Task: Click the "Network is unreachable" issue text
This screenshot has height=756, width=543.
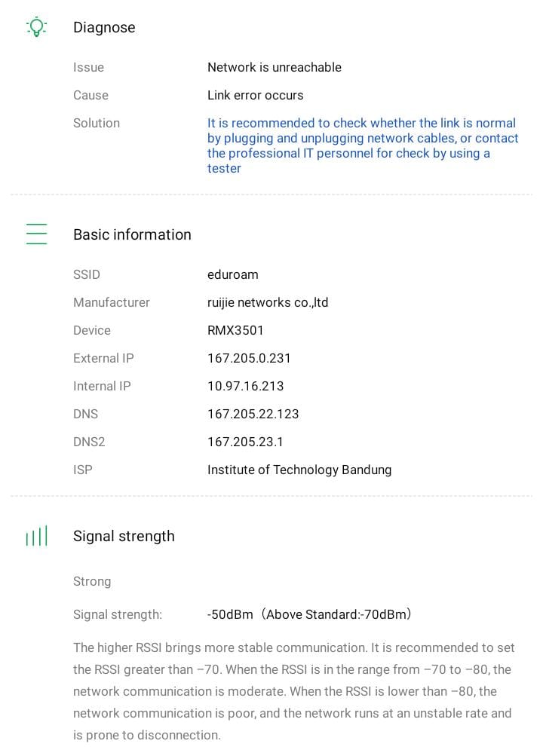Action: point(275,67)
